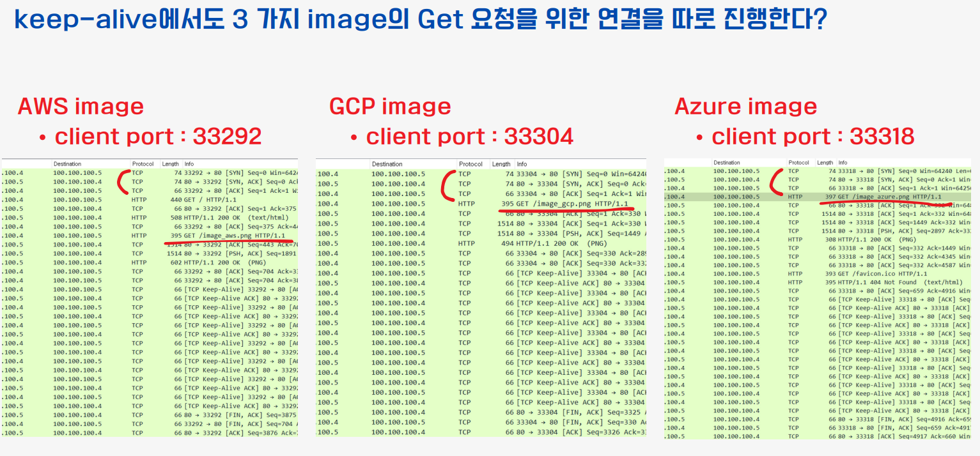Select the '33304 → 80 [SYN]' packet row
Image resolution: width=980 pixels, height=456 pixels.
[x=481, y=174]
